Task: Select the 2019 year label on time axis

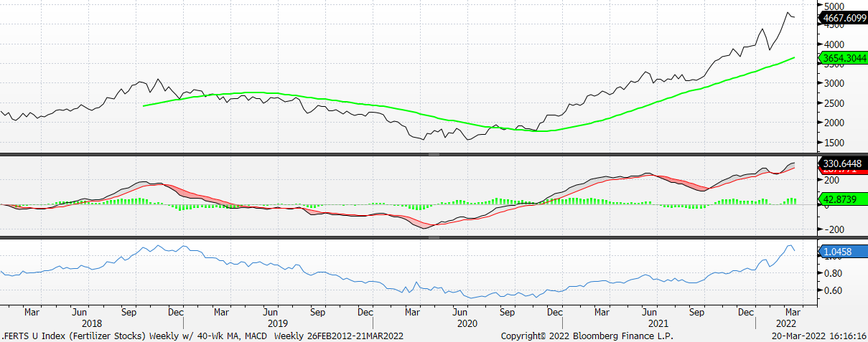Action: (x=278, y=323)
